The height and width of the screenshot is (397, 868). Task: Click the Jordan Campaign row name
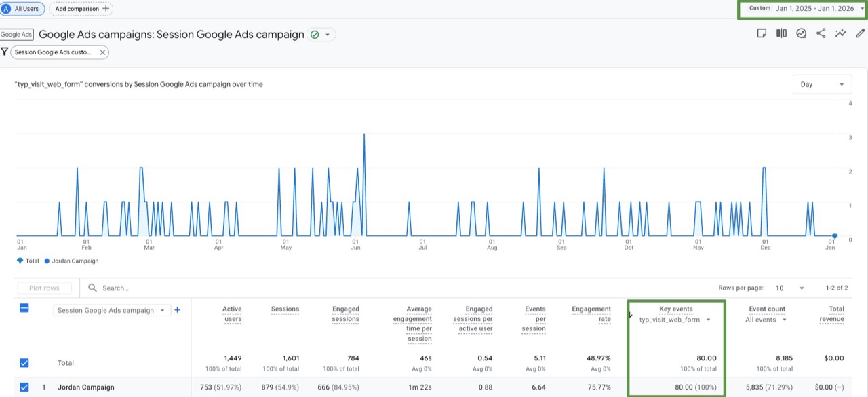85,387
